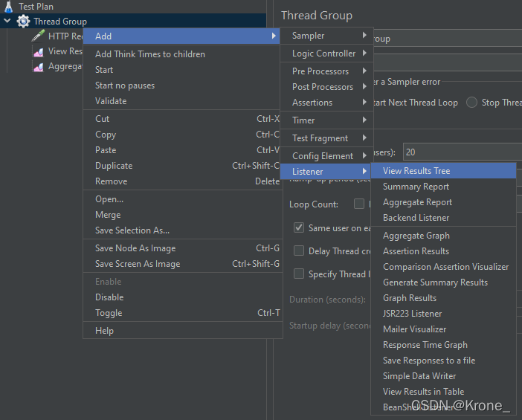
Task: Choose Add Think Times to children
Action: [x=181, y=54]
